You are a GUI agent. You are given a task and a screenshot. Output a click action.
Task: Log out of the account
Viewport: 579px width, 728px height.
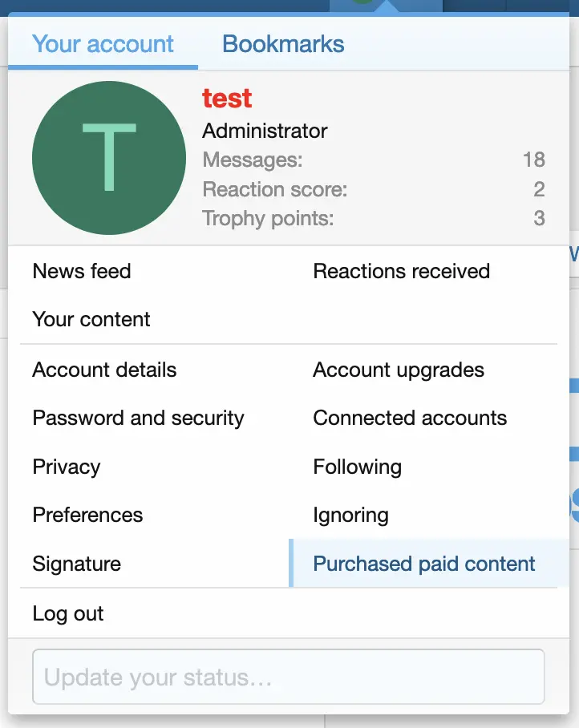[x=68, y=614]
